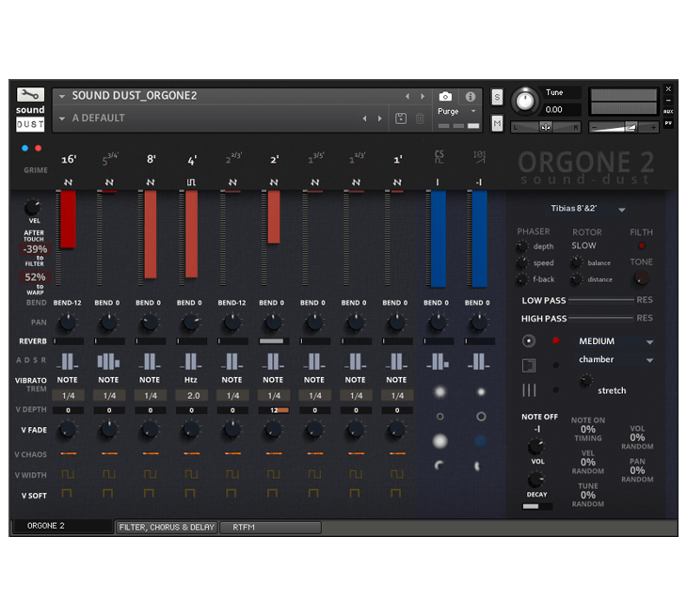Viewport: 687px width, 616px height.
Task: Open the instrument info icon
Action: [471, 96]
